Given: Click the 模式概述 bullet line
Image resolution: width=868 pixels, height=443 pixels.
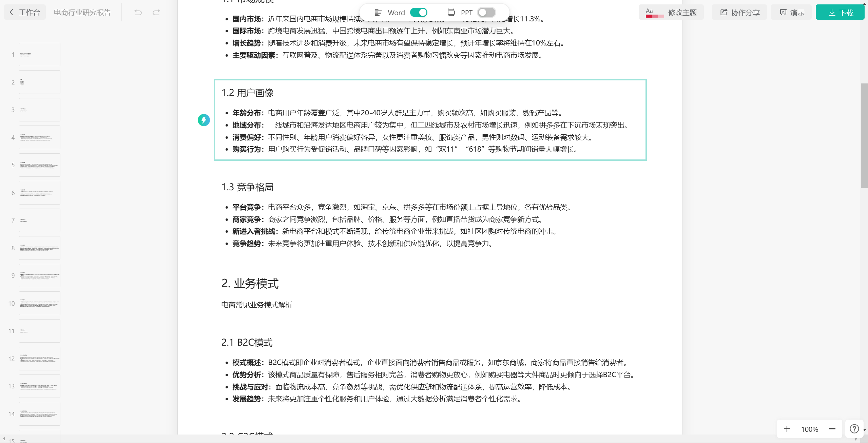Looking at the screenshot, I should pos(431,363).
